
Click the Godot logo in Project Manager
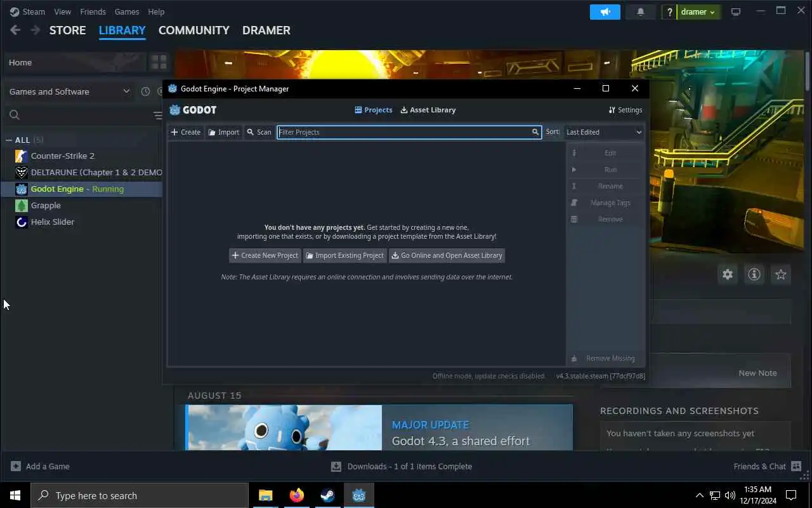(x=193, y=110)
